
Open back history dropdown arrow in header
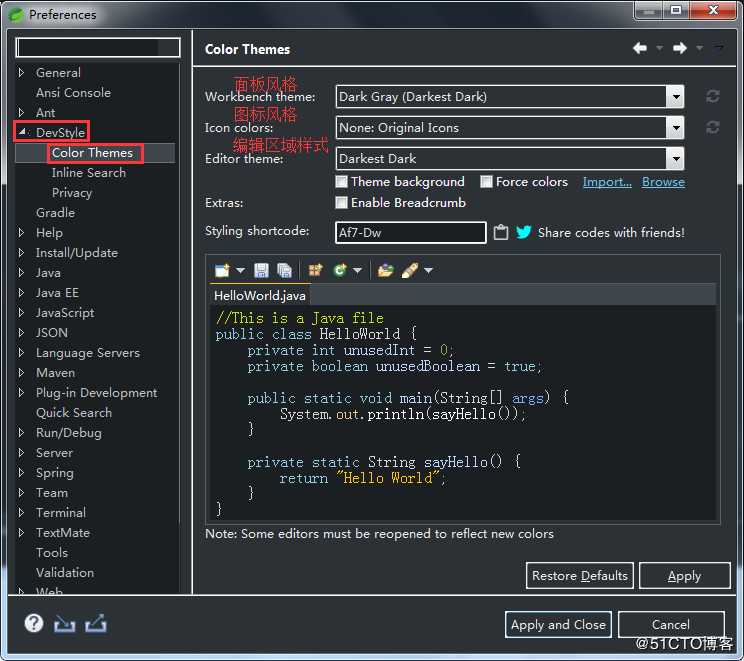pyautogui.click(x=660, y=48)
